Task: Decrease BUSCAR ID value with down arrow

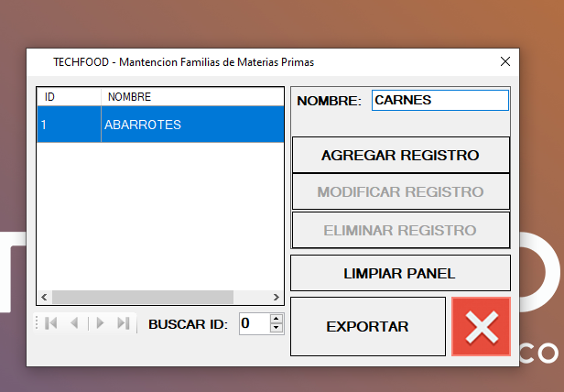Action: [277, 328]
